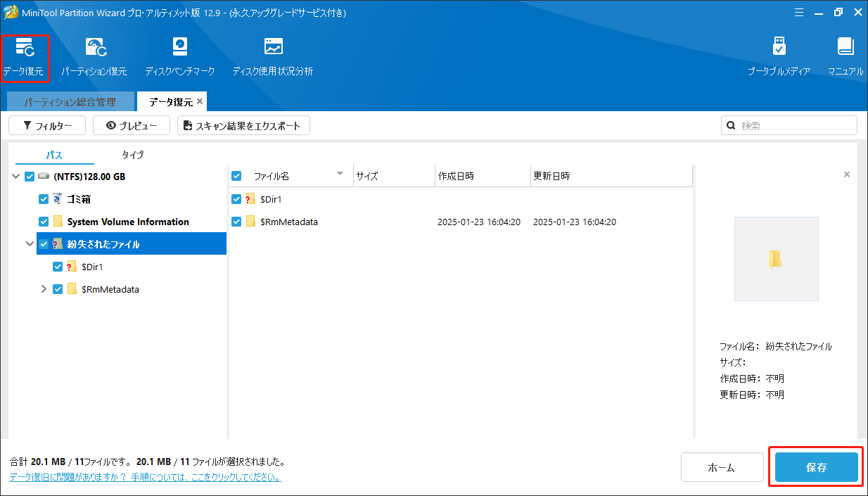
Task: Uncheck the $RmMetadata checkbox in the file list
Action: tap(237, 222)
